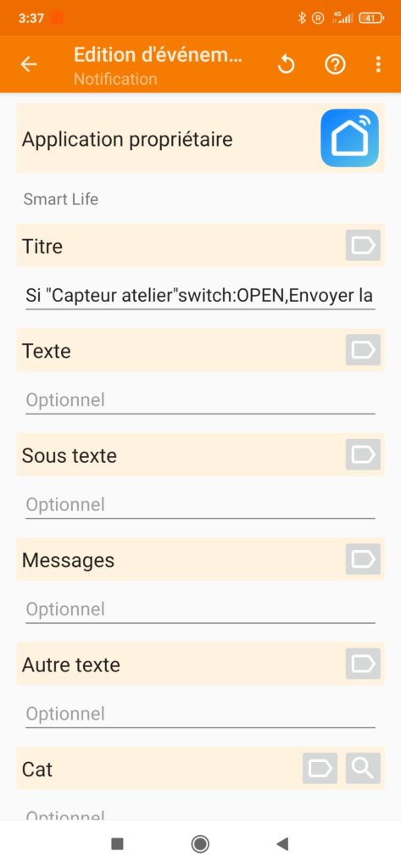Click the tag icon next to Sous texte
Screen dimensions: 401x868
click(x=363, y=454)
